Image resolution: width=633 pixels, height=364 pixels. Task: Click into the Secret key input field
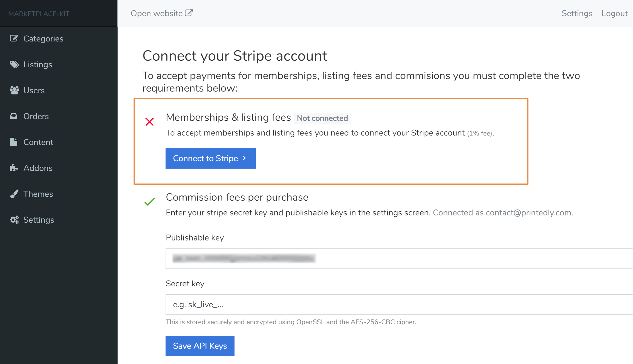coord(398,304)
